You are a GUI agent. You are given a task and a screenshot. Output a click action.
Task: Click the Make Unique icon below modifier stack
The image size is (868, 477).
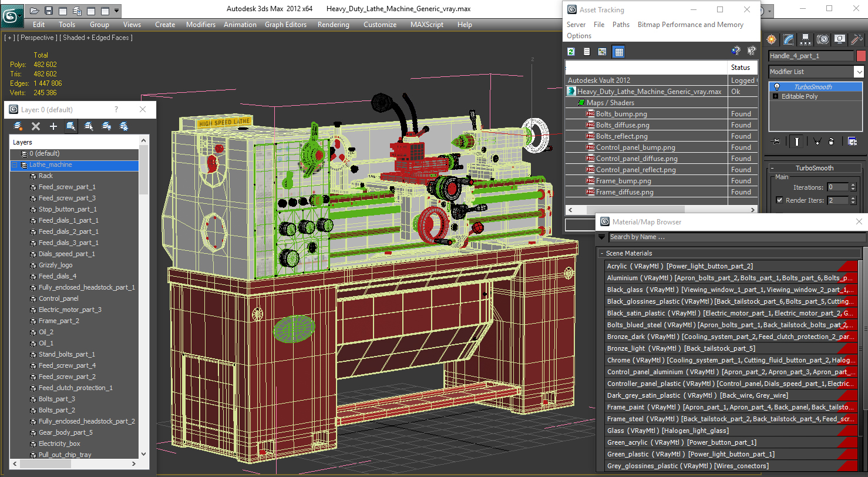[816, 142]
